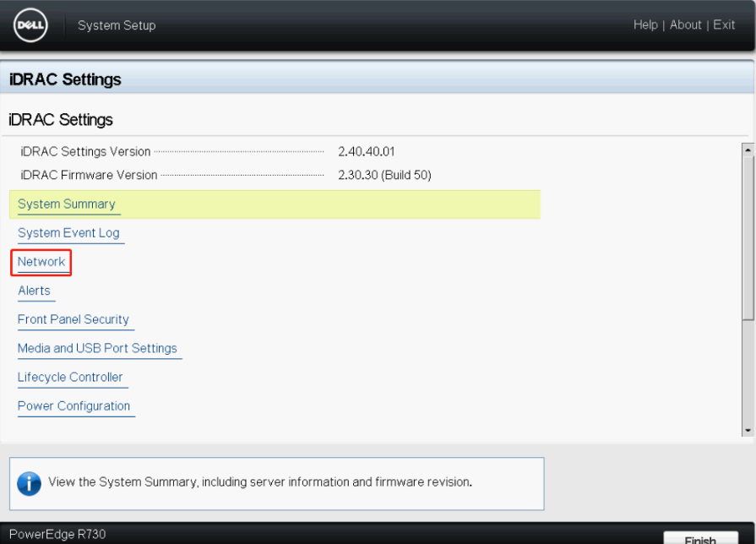Exit System Setup via Exit link
This screenshot has height=544, width=756.
[724, 25]
